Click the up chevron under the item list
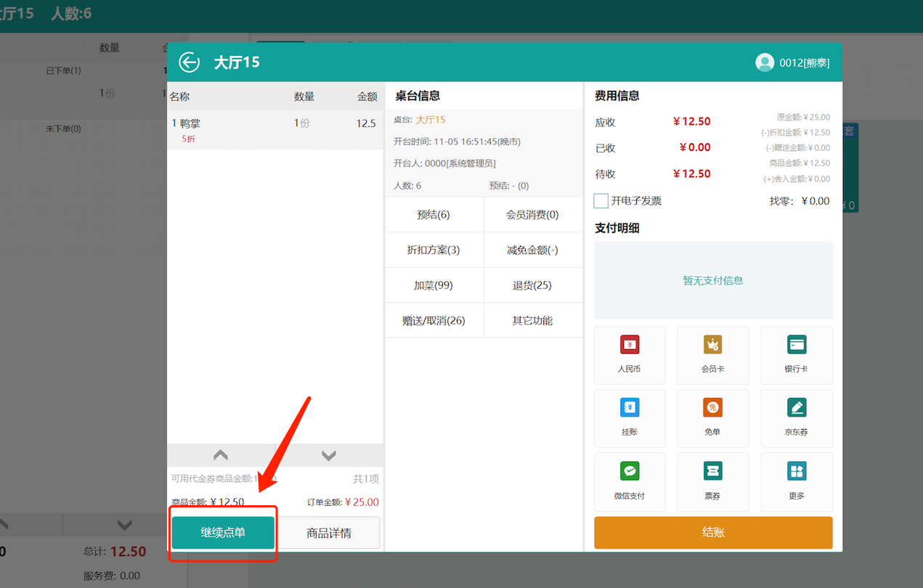923x588 pixels. tap(221, 455)
